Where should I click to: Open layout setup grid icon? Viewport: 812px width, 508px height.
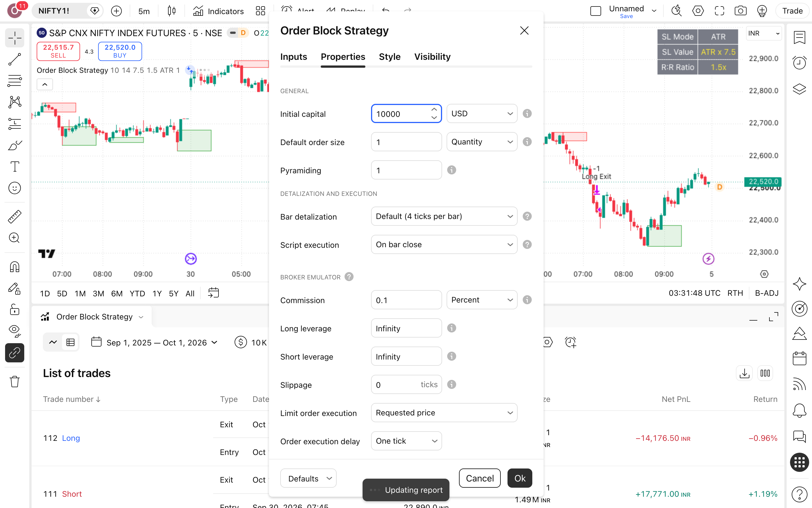261,11
